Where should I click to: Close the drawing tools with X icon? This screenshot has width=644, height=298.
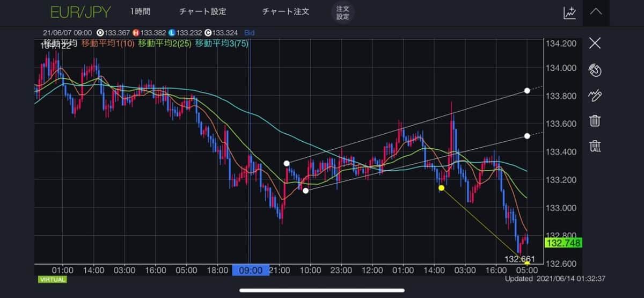coord(595,43)
